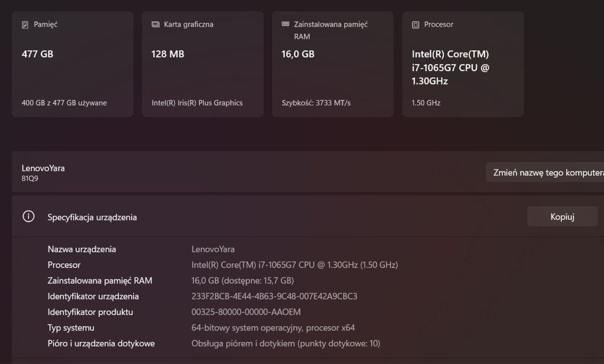Select the Obsługa piórem i dotykiem value

click(x=286, y=343)
